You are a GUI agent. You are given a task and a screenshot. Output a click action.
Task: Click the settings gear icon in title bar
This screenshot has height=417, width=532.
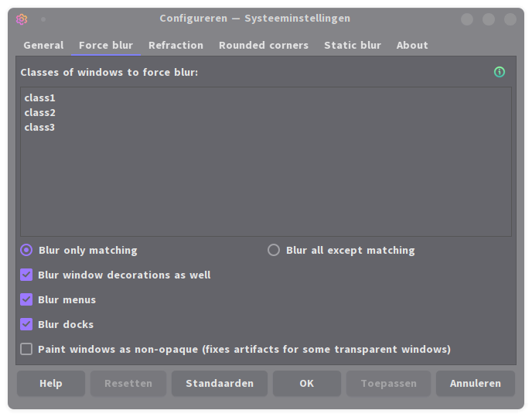click(22, 19)
